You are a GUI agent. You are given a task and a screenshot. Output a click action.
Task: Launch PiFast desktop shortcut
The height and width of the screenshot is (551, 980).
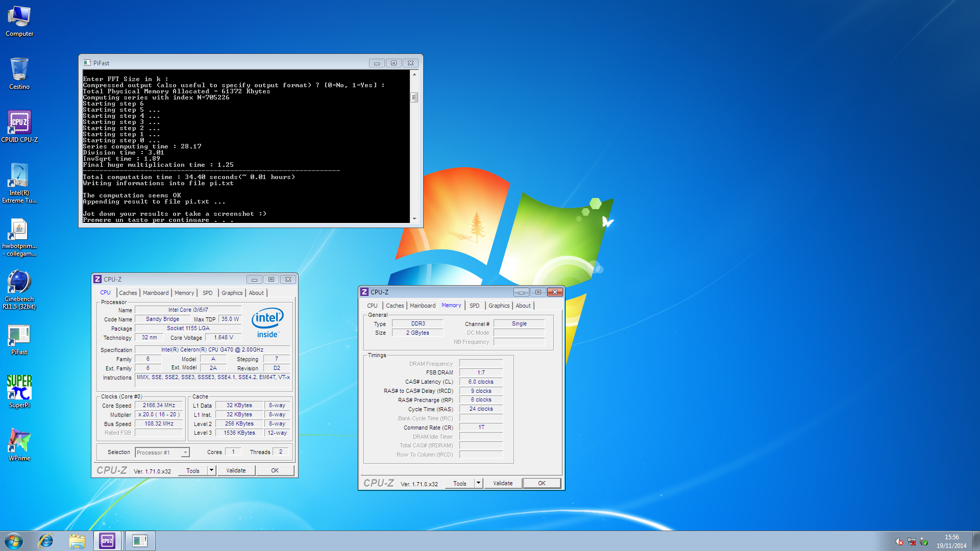[19, 339]
